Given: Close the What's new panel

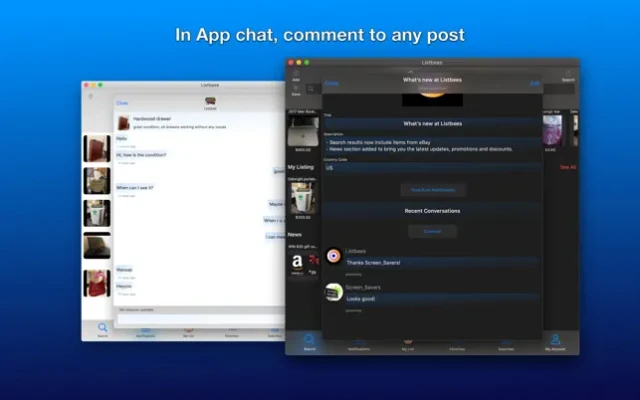Looking at the screenshot, I should 331,84.
